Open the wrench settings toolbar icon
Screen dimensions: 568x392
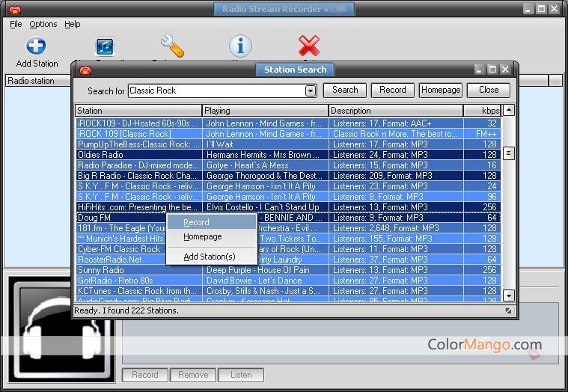tap(172, 46)
